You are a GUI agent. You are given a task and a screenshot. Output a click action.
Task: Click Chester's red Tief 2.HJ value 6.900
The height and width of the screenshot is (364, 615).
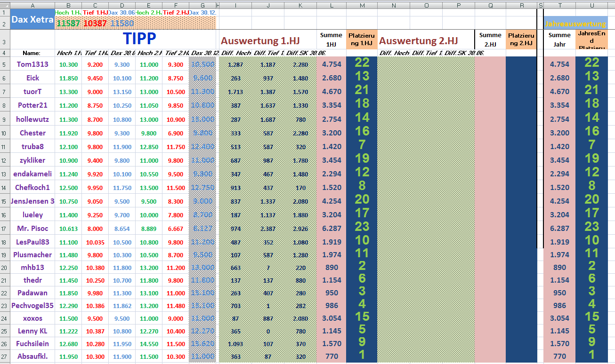[176, 133]
